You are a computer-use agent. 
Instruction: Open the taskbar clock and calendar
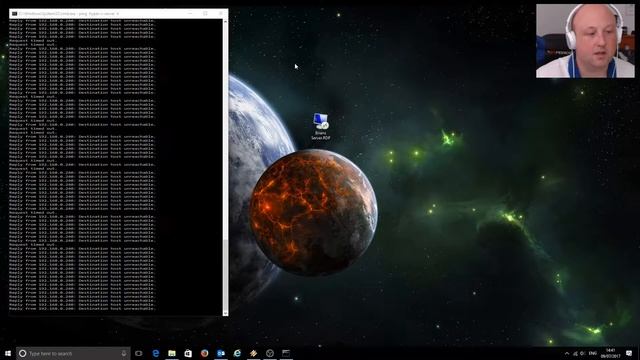611,353
